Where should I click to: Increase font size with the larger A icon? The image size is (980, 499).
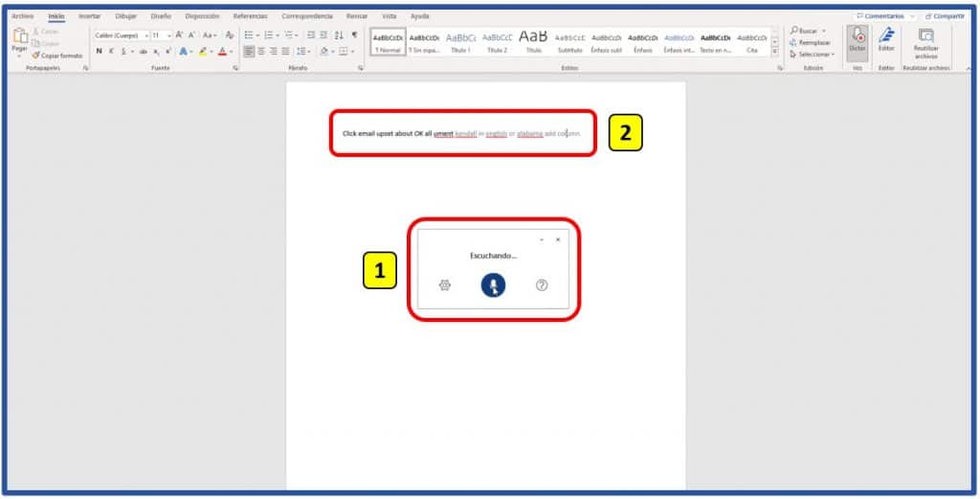(179, 35)
